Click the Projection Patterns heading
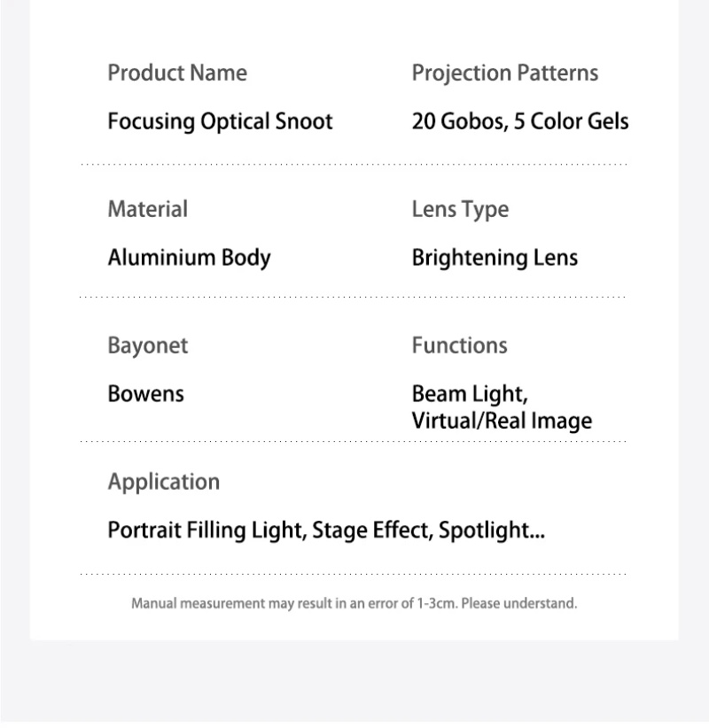 (505, 74)
